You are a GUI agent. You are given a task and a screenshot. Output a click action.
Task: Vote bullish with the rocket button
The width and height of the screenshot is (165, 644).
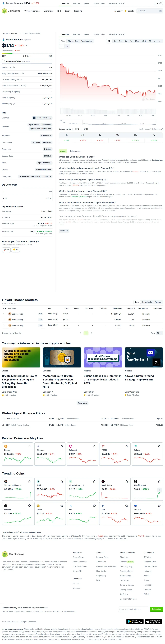tap(6, 250)
